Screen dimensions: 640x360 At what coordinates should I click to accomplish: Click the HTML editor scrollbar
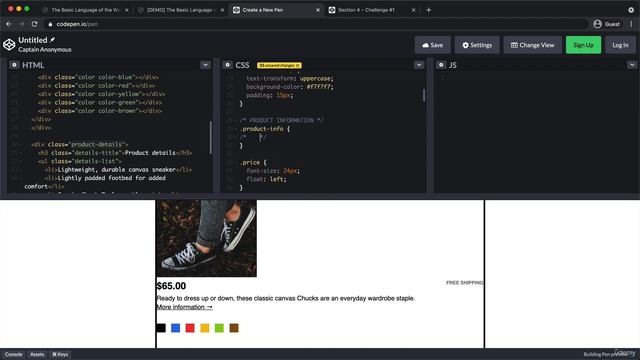tap(211, 138)
